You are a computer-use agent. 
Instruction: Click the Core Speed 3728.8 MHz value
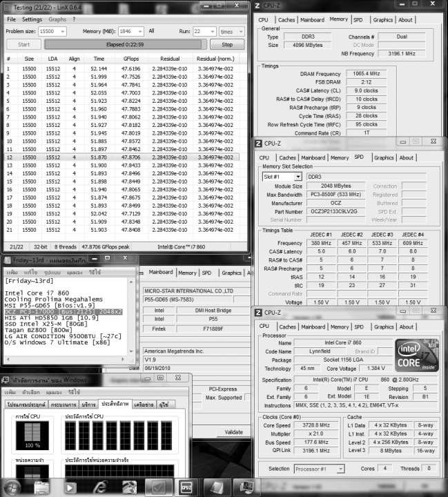coord(315,425)
